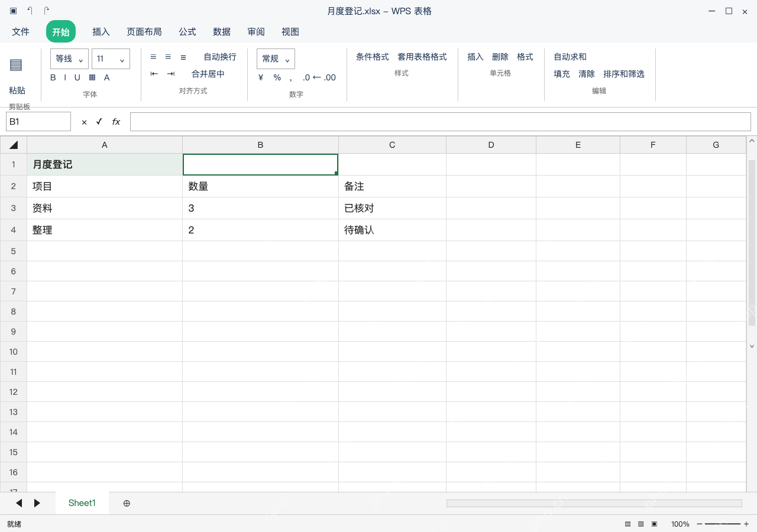Go to the next sheet with the right arrow
Screen dimensions: 757x532
point(37,503)
